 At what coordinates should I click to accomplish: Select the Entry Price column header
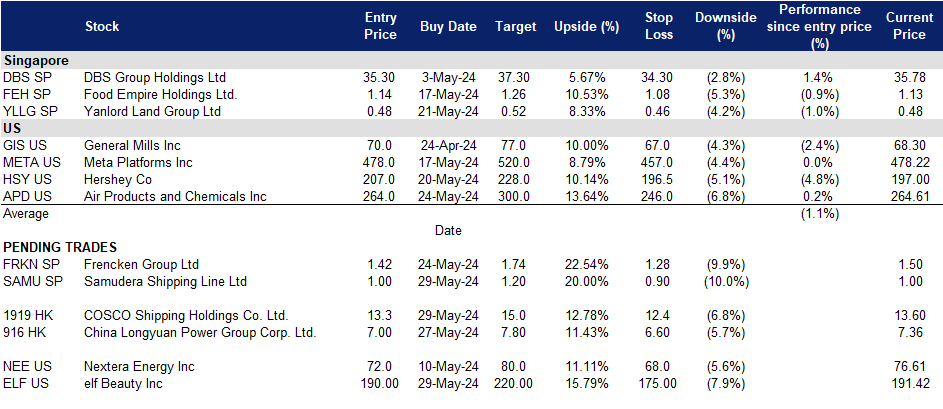[x=381, y=26]
